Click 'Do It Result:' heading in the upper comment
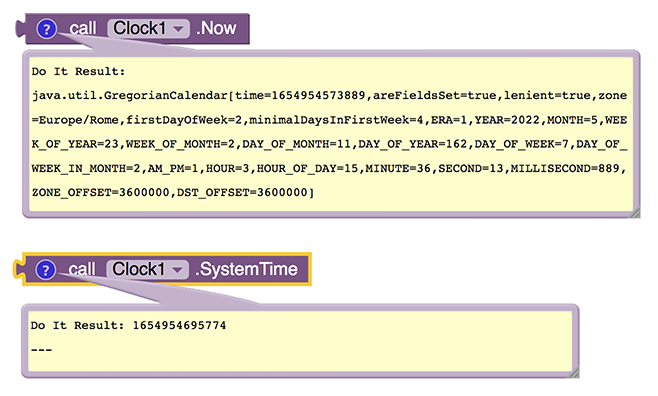 pos(78,72)
